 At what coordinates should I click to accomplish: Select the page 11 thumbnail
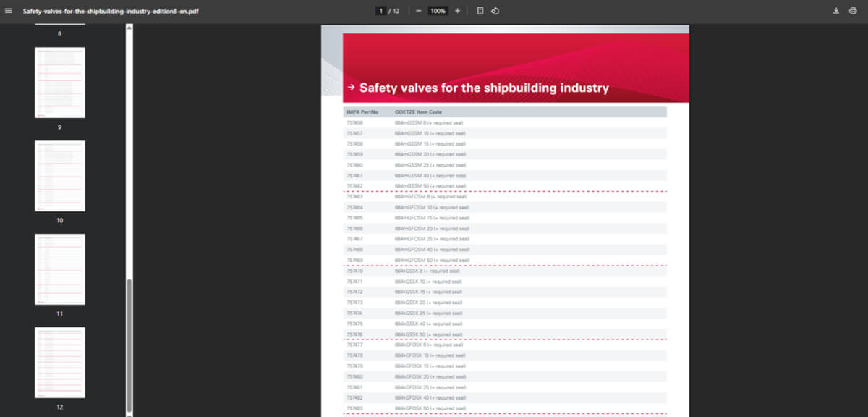(x=60, y=269)
